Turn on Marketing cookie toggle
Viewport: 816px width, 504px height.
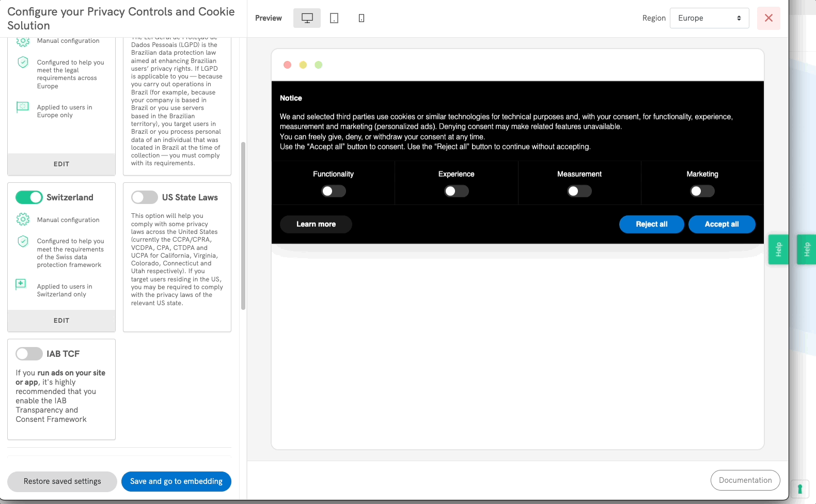pyautogui.click(x=702, y=191)
